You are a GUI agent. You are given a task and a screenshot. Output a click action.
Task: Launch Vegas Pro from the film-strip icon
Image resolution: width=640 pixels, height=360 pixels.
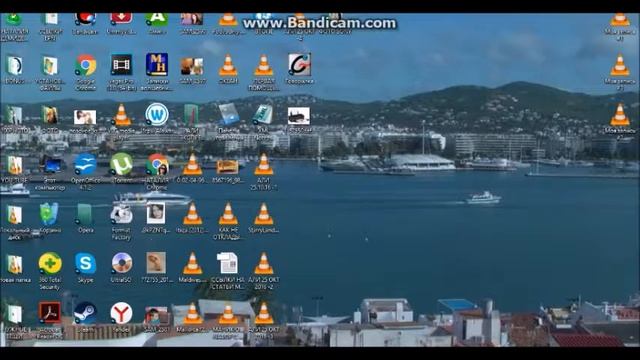pos(121,65)
